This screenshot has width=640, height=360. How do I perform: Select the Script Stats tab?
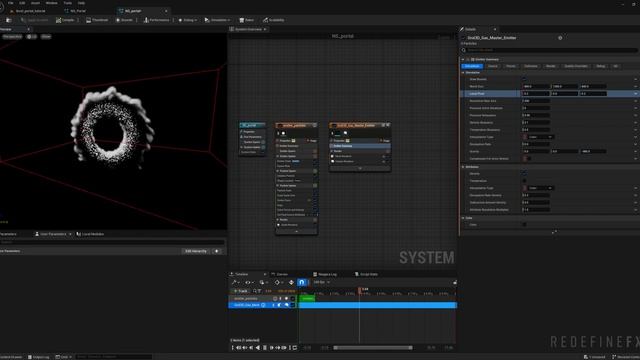click(x=367, y=274)
